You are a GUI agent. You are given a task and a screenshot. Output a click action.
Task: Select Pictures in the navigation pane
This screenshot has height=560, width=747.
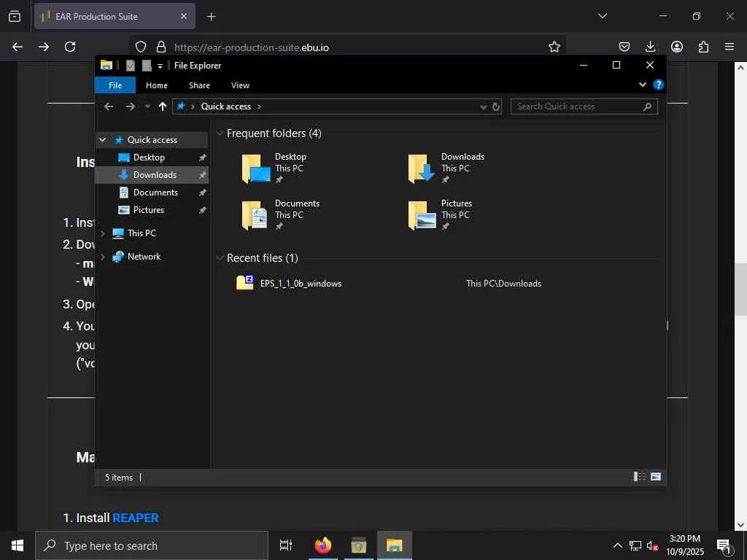[x=149, y=210]
